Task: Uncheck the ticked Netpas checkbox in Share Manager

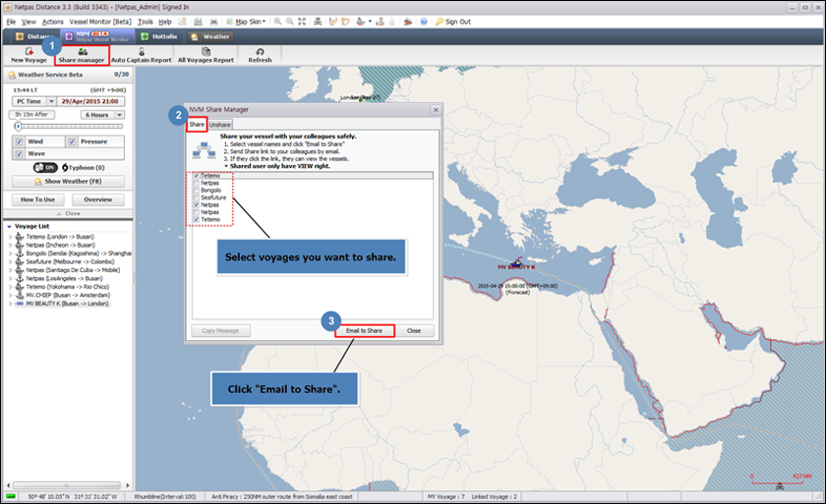Action: [x=196, y=204]
